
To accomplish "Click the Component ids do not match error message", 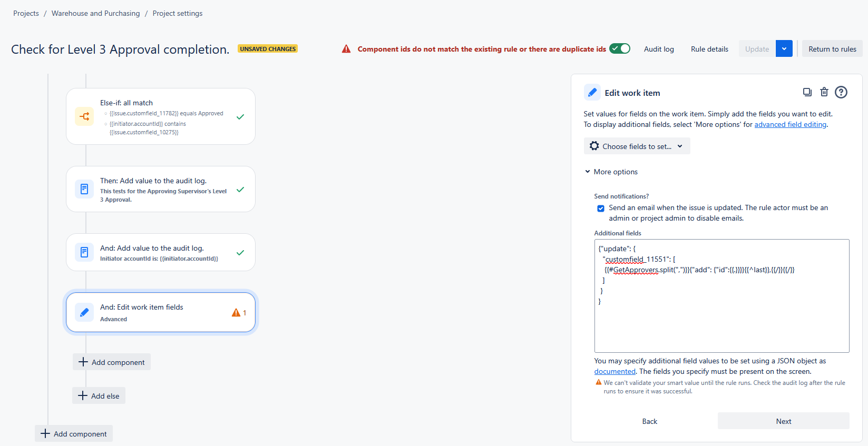I will click(482, 49).
